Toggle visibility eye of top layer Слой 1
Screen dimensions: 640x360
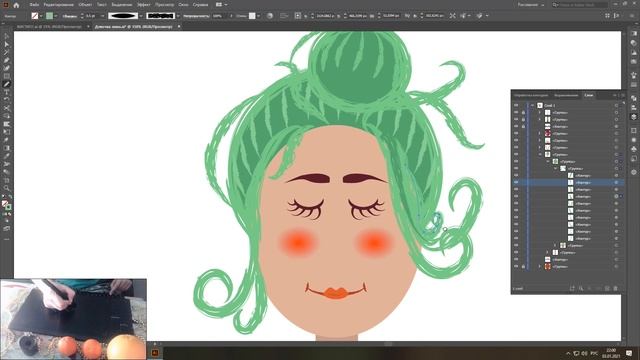(516, 105)
